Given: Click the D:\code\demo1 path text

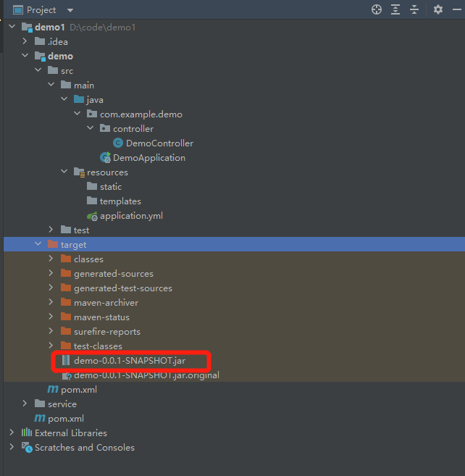Looking at the screenshot, I should point(103,28).
